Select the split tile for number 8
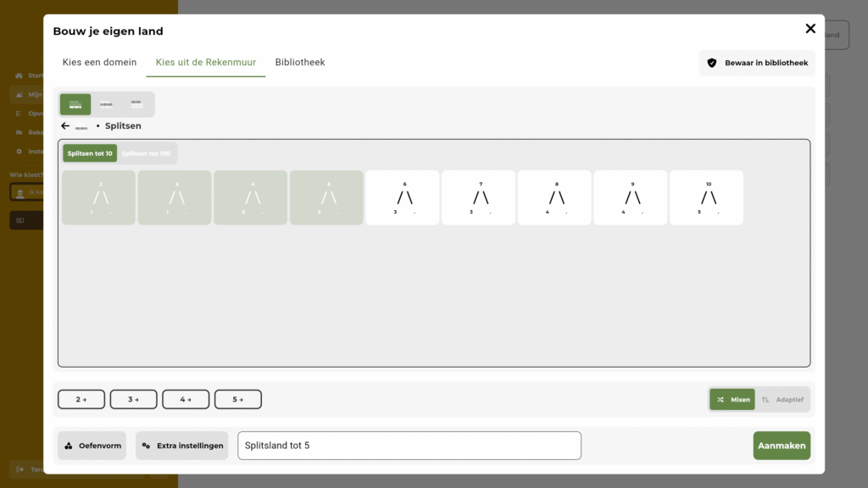 (x=554, y=197)
